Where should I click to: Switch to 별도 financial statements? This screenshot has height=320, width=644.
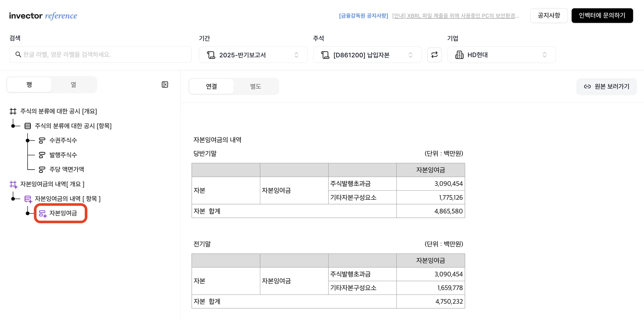[256, 86]
